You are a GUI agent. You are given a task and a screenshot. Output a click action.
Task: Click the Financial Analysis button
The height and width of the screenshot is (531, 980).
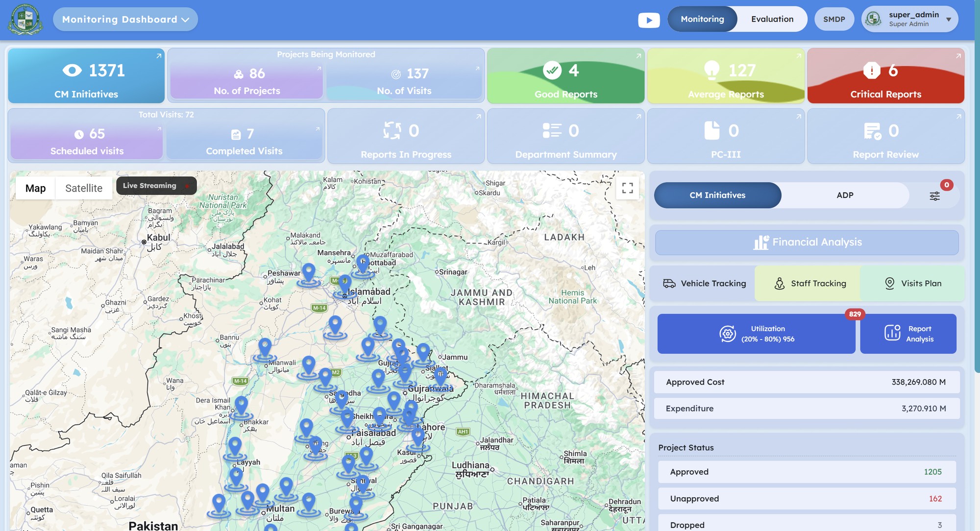(807, 242)
